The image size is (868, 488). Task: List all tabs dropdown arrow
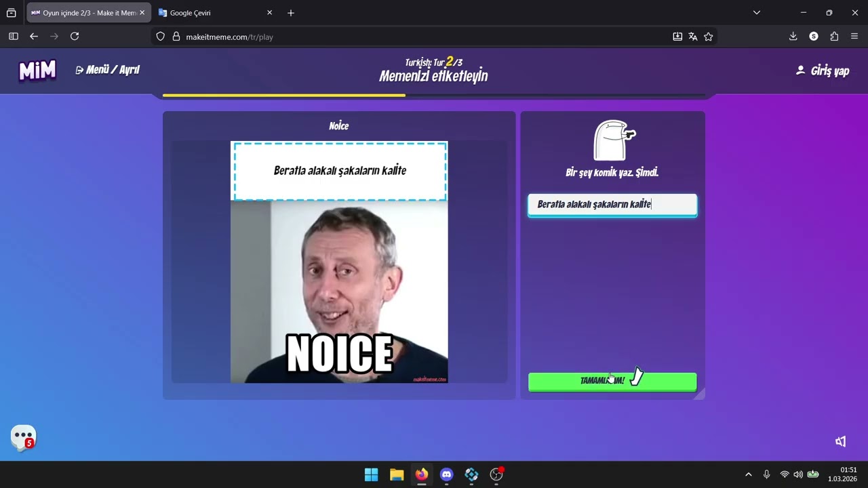click(757, 13)
